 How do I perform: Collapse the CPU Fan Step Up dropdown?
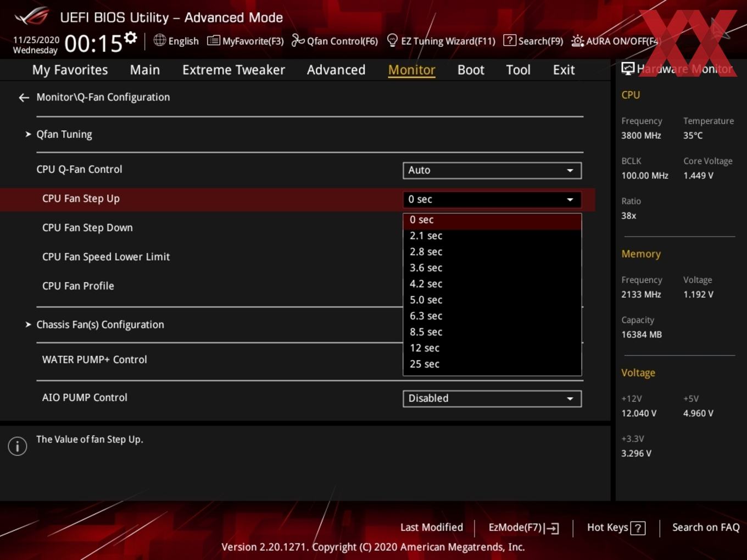[492, 199]
